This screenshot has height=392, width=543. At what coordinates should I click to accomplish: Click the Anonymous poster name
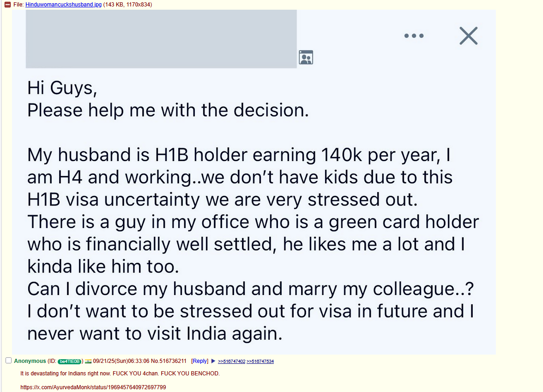(30, 361)
